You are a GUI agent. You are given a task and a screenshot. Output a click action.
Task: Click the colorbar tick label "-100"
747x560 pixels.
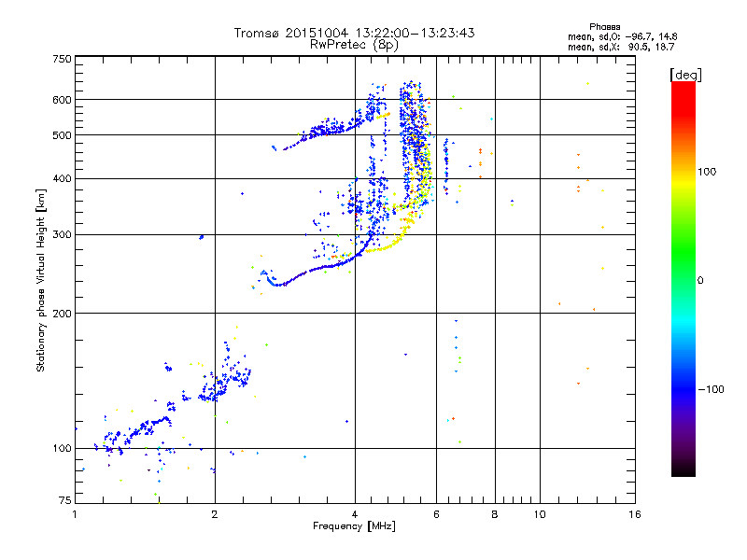pos(711,389)
